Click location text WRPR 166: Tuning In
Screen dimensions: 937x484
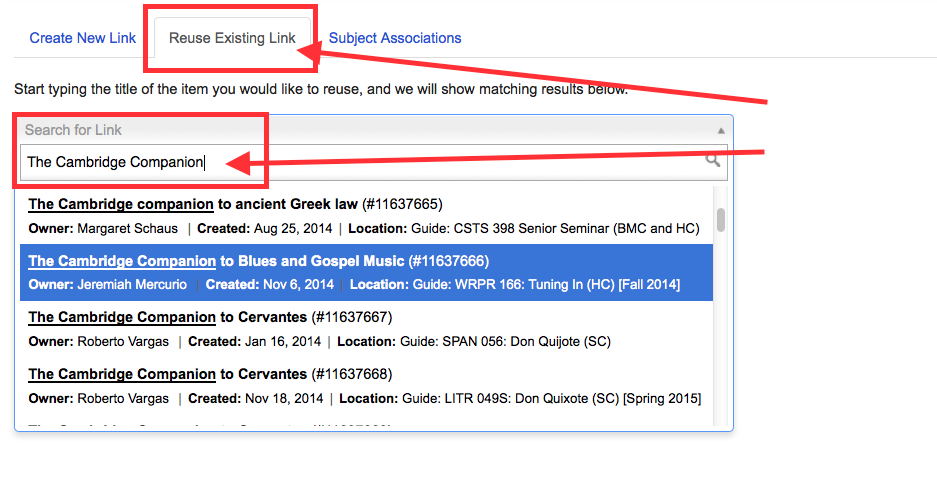[519, 284]
